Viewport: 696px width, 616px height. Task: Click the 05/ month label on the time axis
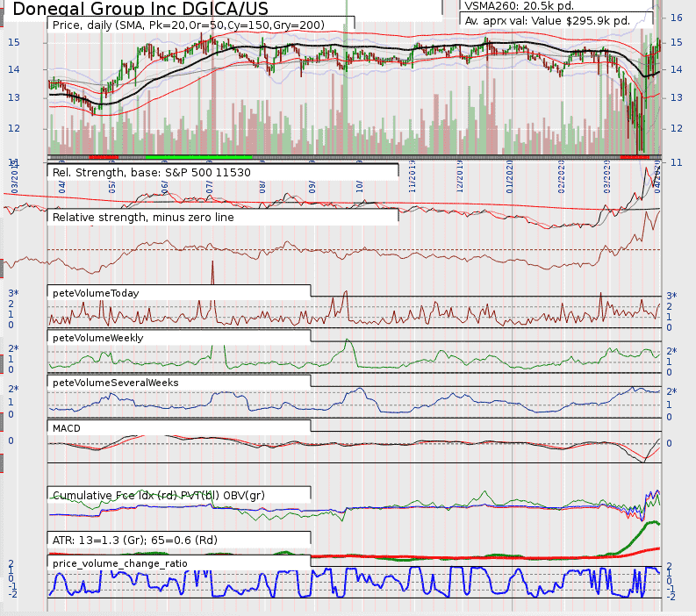point(111,186)
